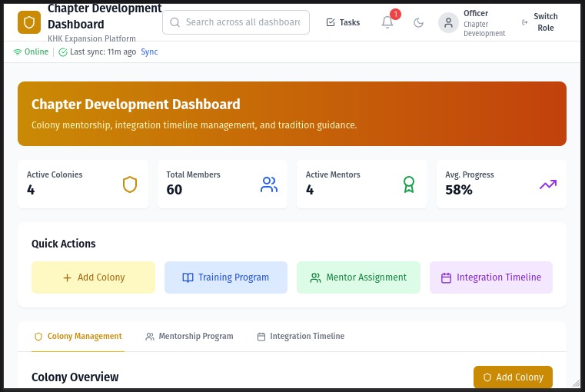The image size is (585, 392).
Task: Click the Active Colonies shield icon
Action: [x=130, y=184]
